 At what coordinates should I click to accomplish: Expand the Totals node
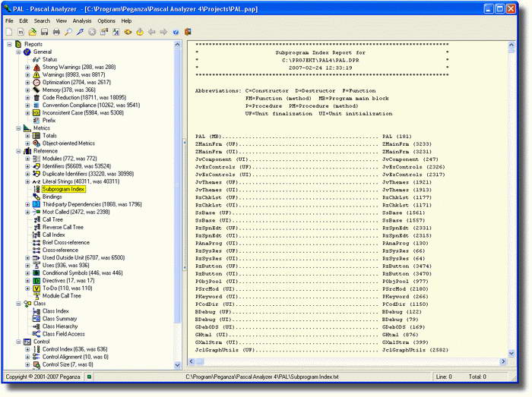click(x=27, y=136)
